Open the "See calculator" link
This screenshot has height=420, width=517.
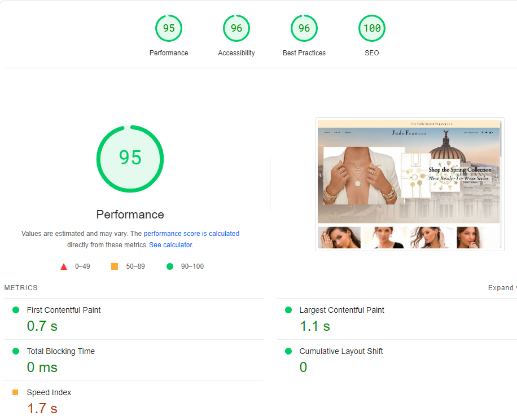click(170, 245)
